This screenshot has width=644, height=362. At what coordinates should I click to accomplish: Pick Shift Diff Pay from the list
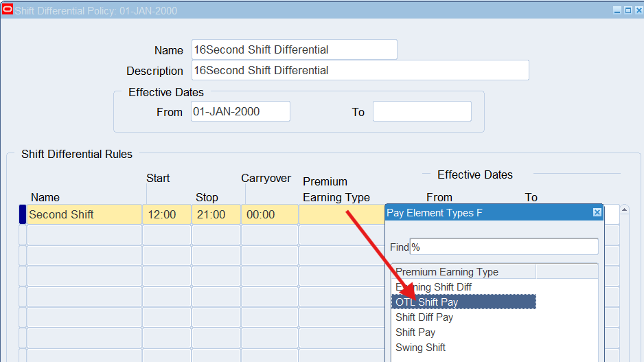(424, 317)
